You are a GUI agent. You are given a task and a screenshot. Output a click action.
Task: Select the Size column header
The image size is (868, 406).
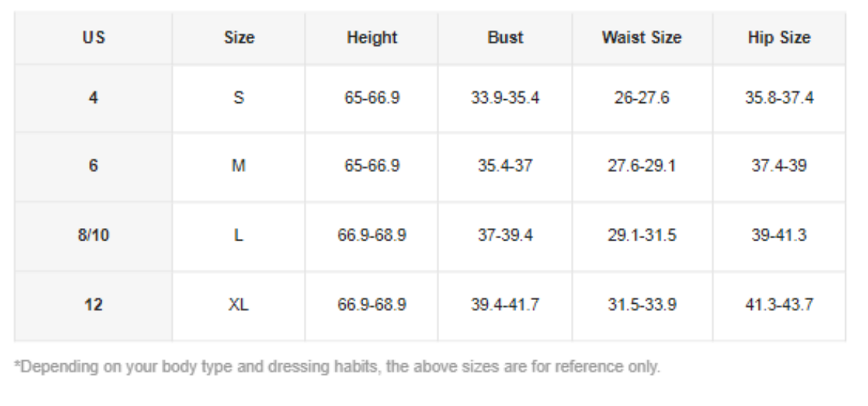(x=238, y=38)
